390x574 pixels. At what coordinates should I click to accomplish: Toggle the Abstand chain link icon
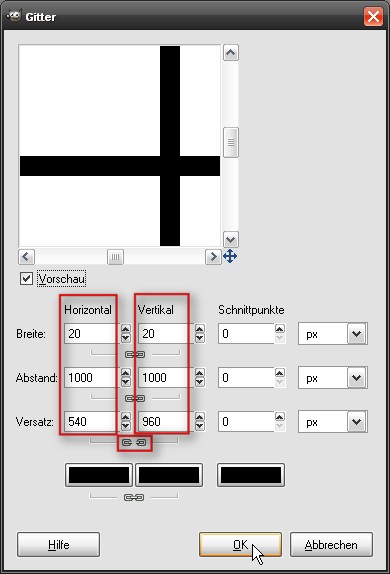pyautogui.click(x=135, y=398)
